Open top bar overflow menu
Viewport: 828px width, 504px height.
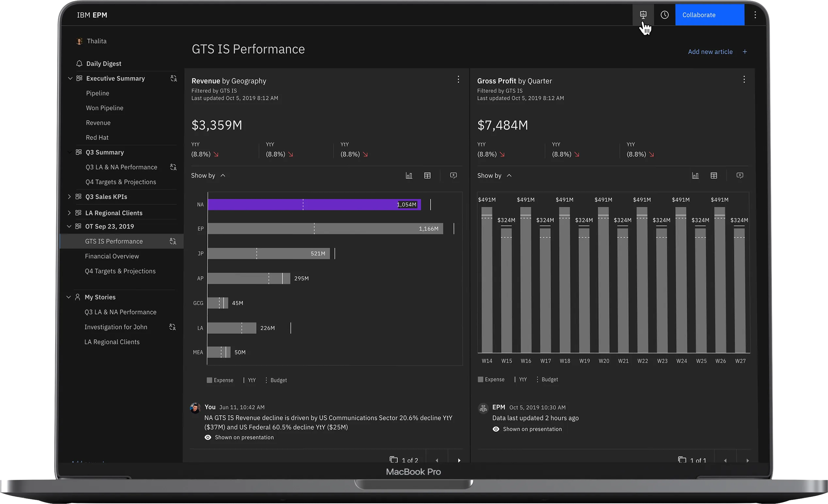(x=755, y=15)
